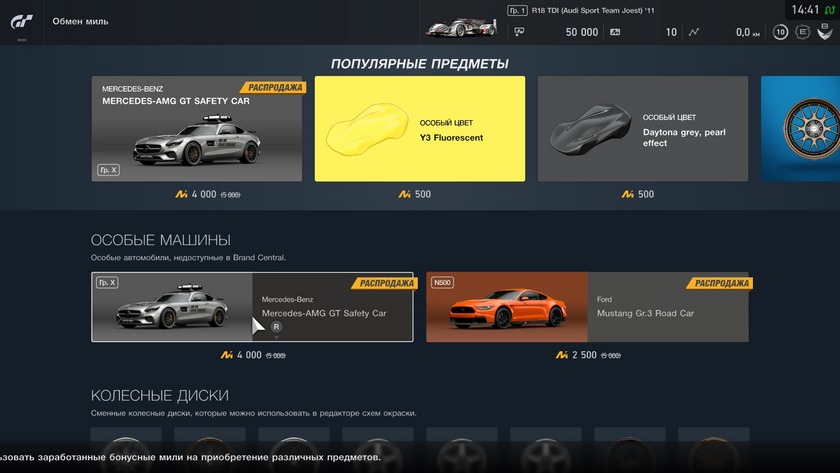Click the Особые машины section heading
The width and height of the screenshot is (840, 473).
[x=161, y=240]
